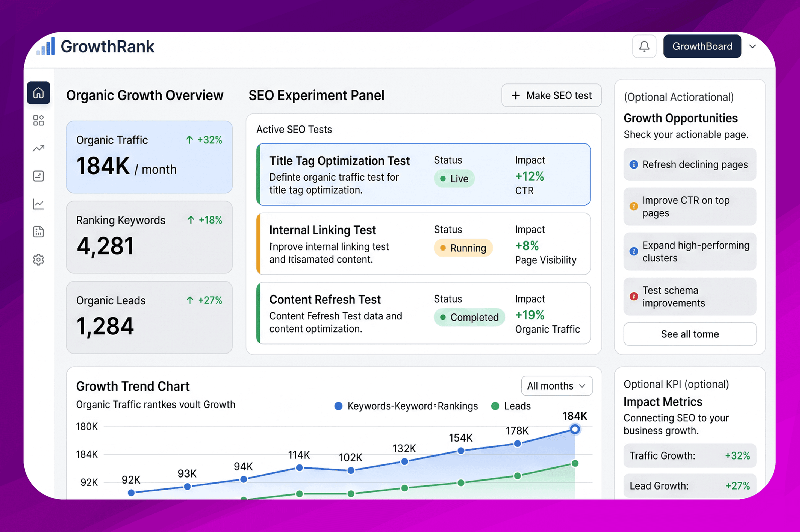Image resolution: width=800 pixels, height=532 pixels.
Task: Open the note edit icon in sidebar
Action: (x=38, y=176)
